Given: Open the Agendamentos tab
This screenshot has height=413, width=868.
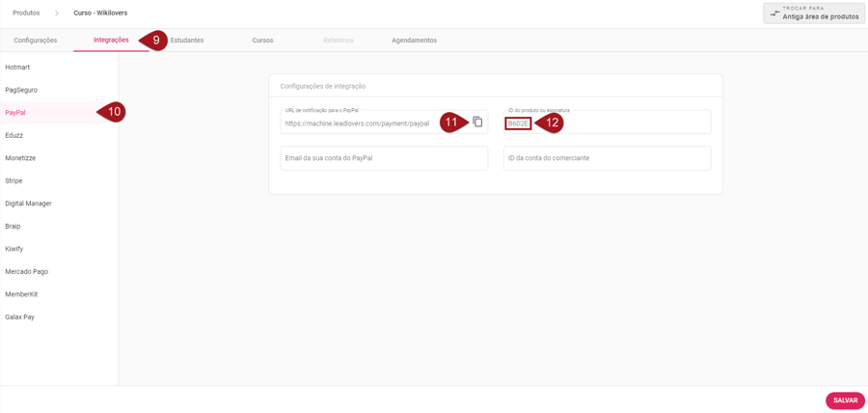Looking at the screenshot, I should tap(414, 41).
